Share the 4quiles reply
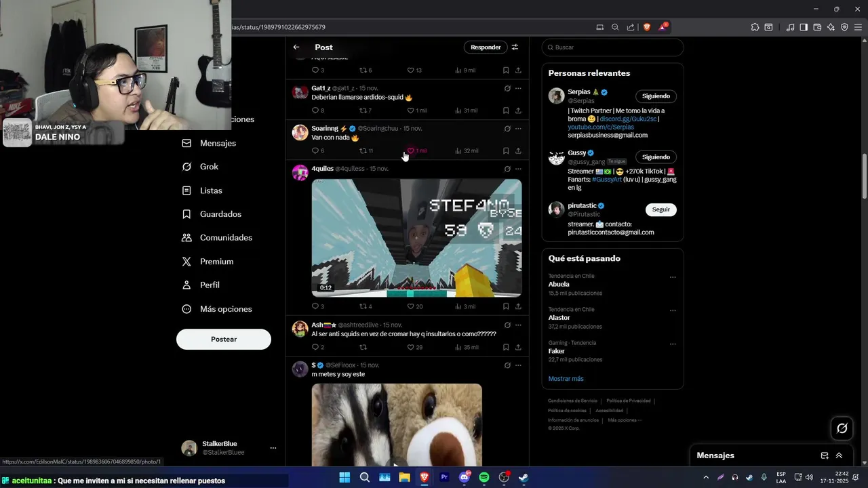Screen dimensions: 868x488 518,306
